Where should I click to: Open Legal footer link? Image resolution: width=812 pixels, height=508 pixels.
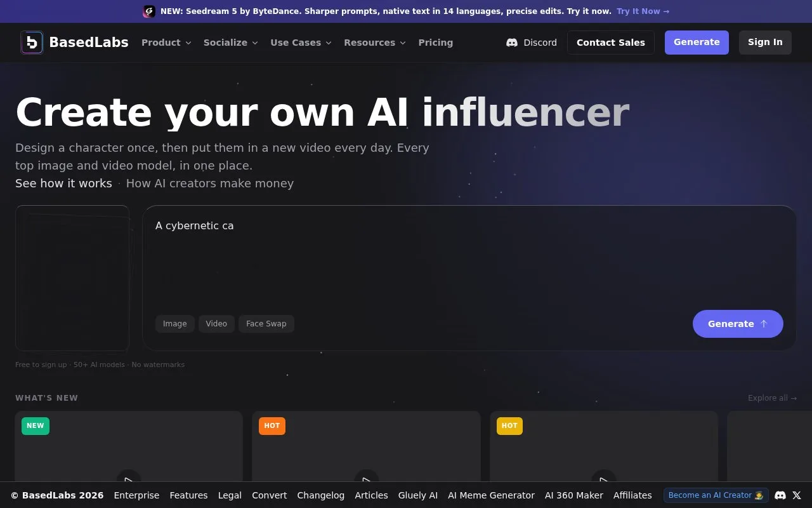tap(230, 495)
